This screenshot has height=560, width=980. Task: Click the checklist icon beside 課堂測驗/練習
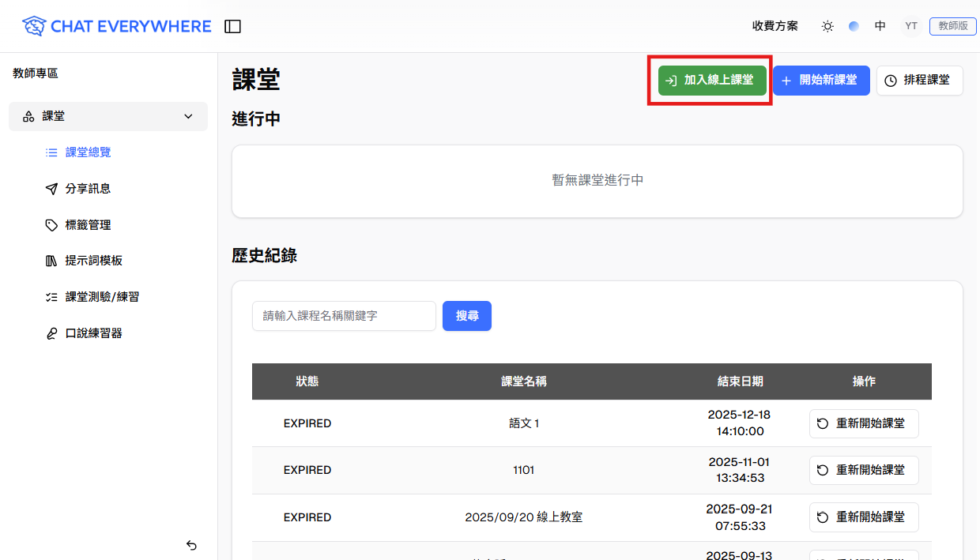click(51, 297)
